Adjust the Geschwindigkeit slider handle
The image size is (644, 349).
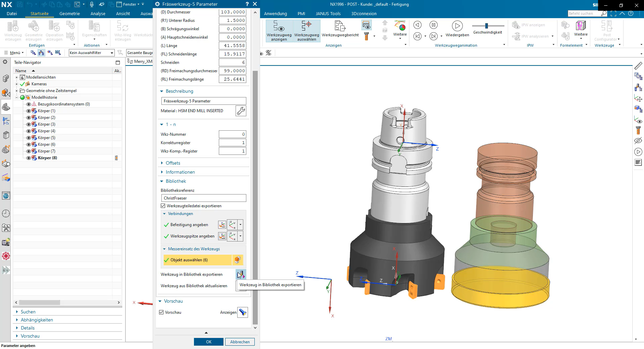point(487,26)
